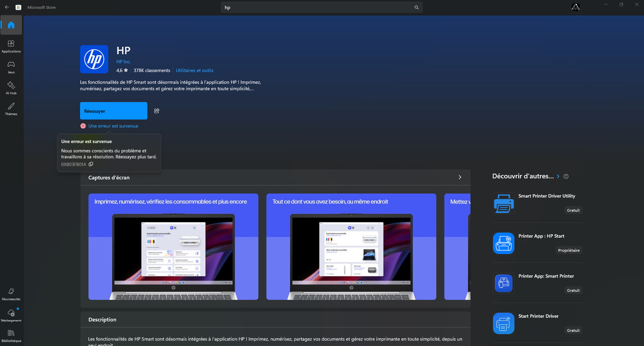Open the Smart Printer Driver Utility app
This screenshot has height=346, width=644.
click(x=538, y=203)
